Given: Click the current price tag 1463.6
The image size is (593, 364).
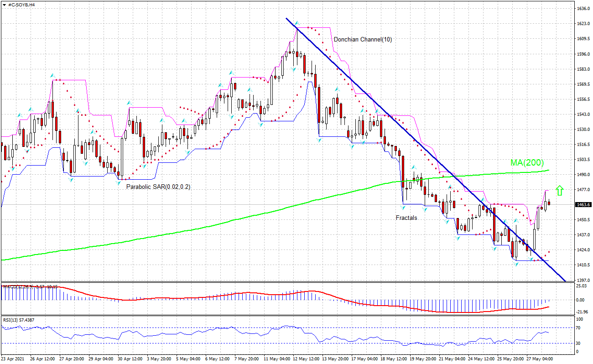Looking at the screenshot, I should point(583,205).
